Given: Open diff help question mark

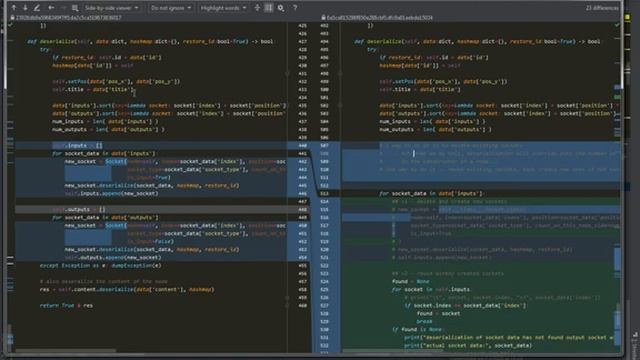Looking at the screenshot, I should 295,7.
